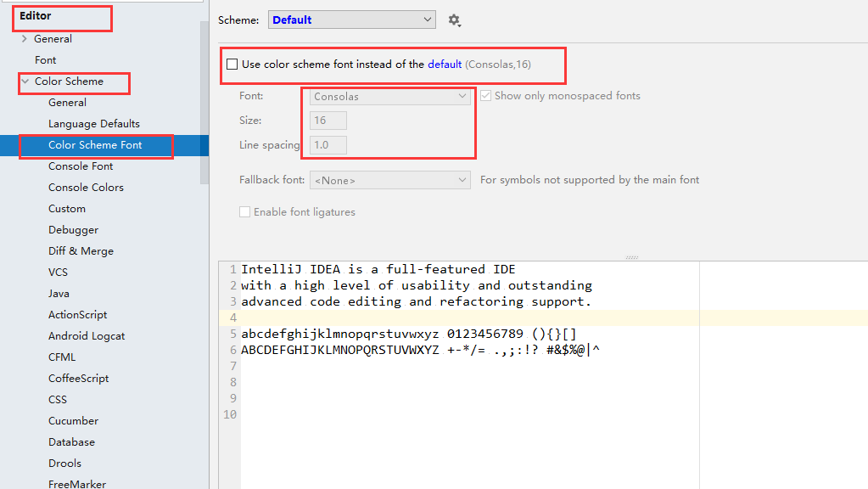Open Cucumber color settings

73,421
